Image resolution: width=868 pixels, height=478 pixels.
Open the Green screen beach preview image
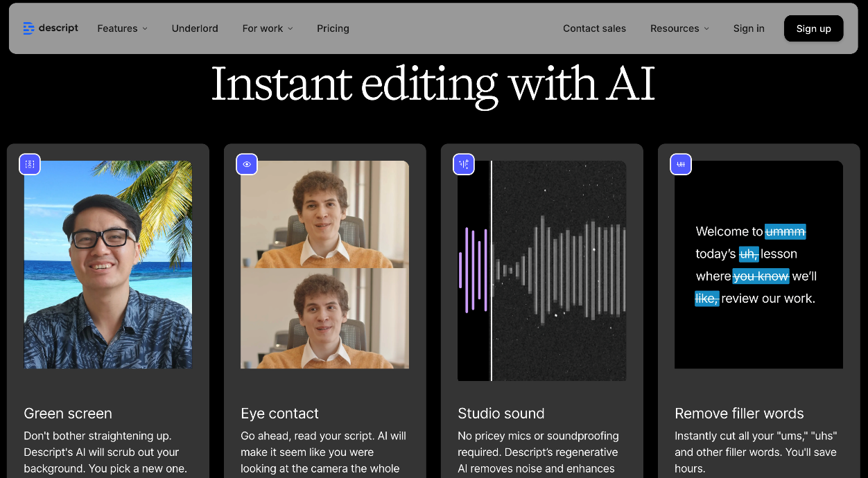(108, 265)
